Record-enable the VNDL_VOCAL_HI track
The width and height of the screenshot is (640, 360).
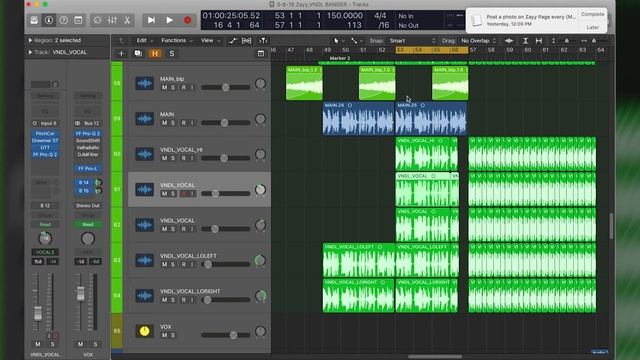tap(184, 158)
